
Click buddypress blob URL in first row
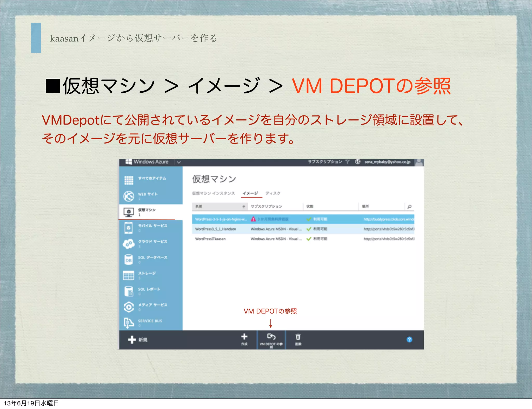389,219
